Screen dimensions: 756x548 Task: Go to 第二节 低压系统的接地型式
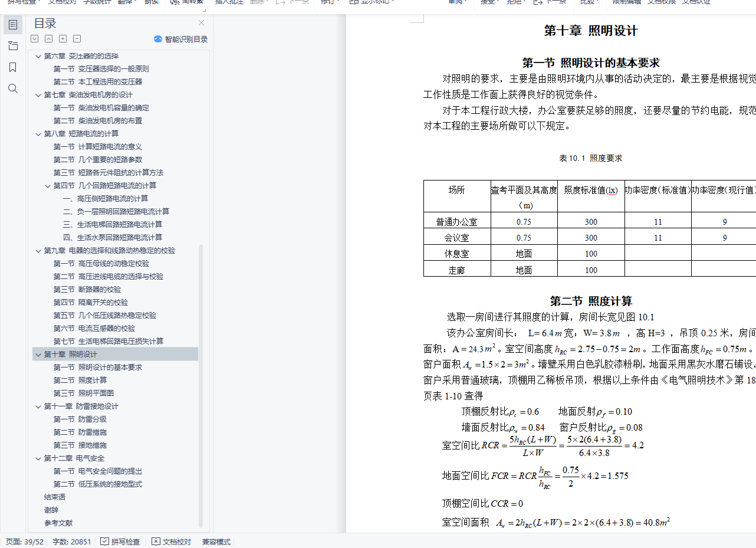pyautogui.click(x=98, y=484)
